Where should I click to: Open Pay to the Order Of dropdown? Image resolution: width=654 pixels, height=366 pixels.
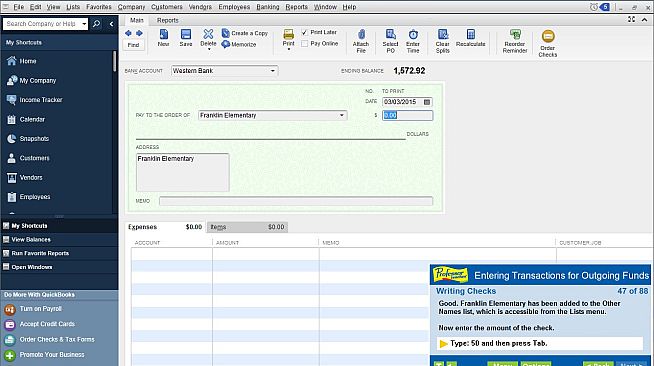[342, 115]
